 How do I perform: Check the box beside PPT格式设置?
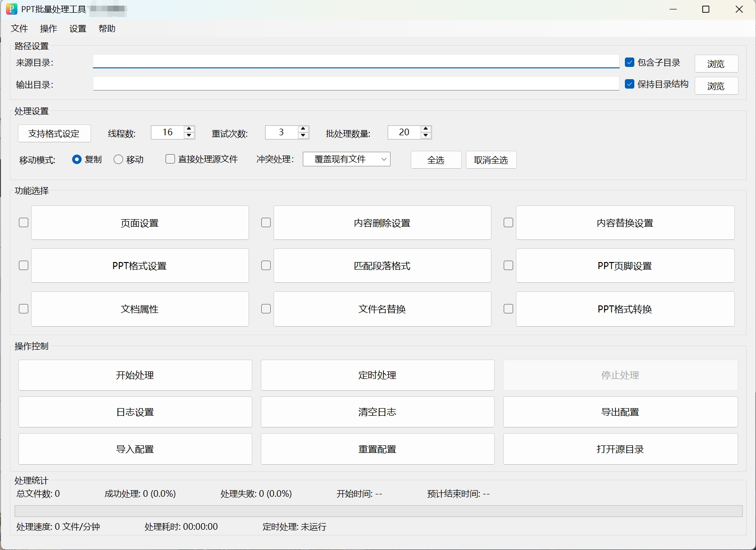click(24, 265)
